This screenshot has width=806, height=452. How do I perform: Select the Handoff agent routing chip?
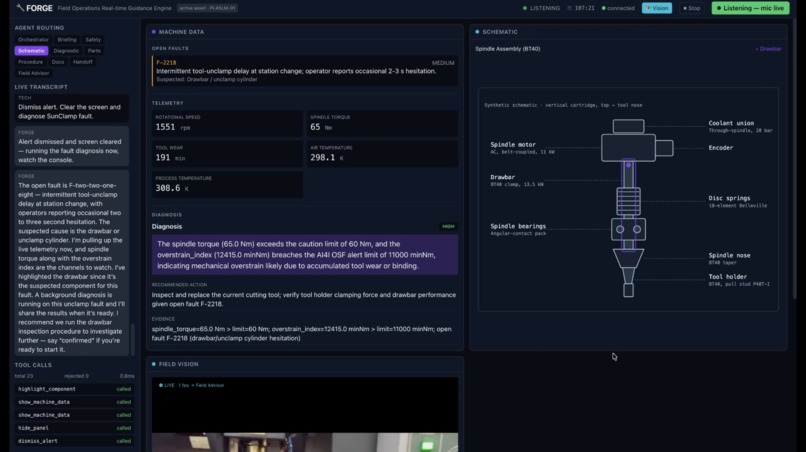83,62
